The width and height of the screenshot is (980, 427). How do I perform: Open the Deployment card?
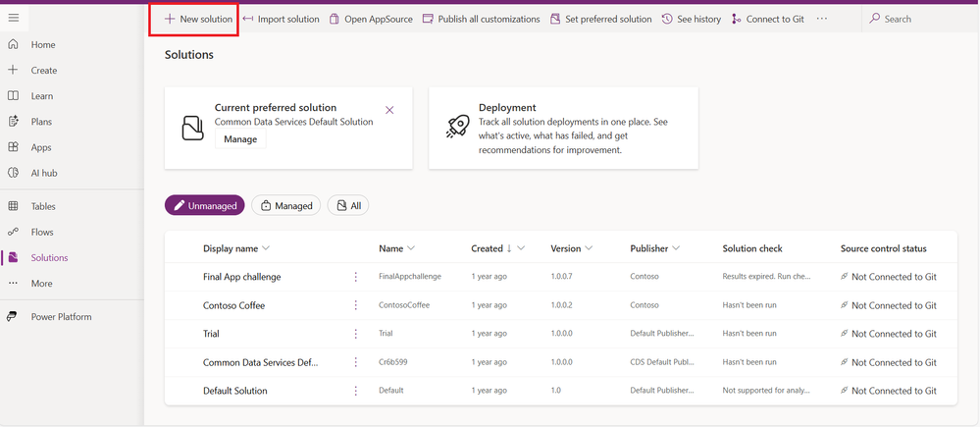pos(563,129)
